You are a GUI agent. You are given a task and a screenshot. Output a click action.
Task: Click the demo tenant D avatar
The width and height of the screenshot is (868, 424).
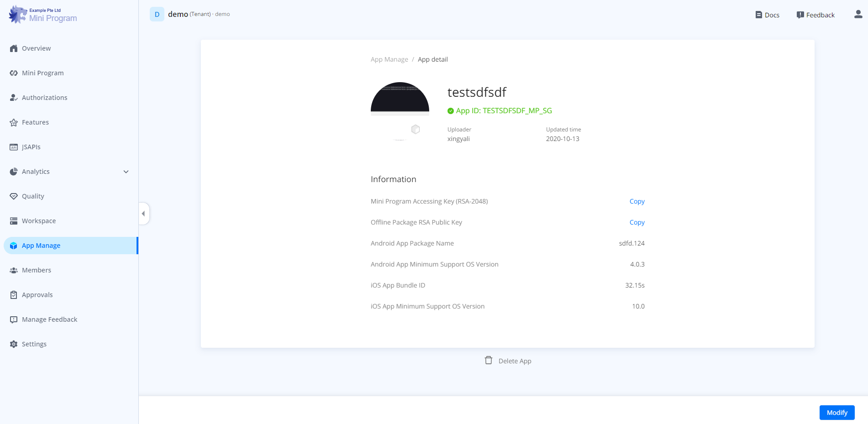coord(157,14)
